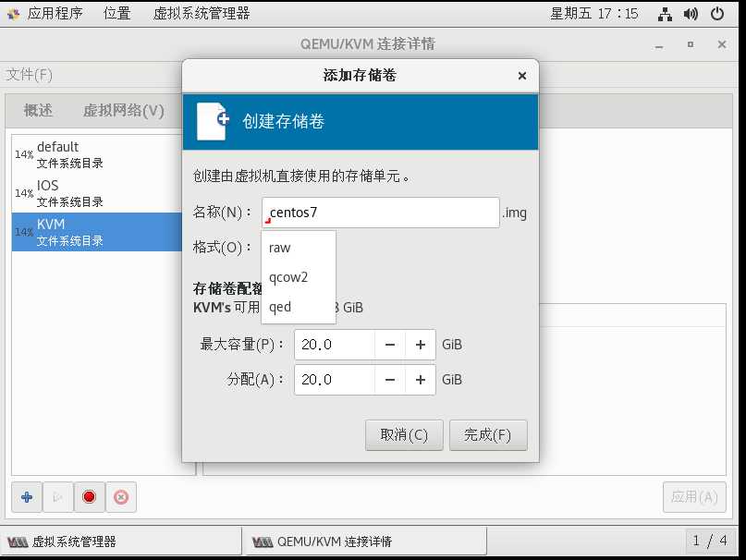Viewport: 746px width, 560px height.
Task: Click the red stop pool icon
Action: coord(89,497)
